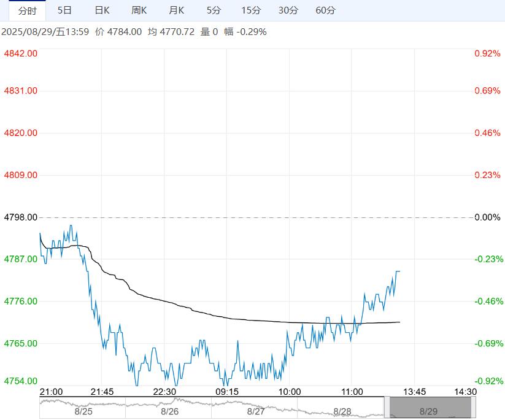505x420 pixels.
Task: Click the 8/28 section of the timeline
Action: pyautogui.click(x=342, y=408)
